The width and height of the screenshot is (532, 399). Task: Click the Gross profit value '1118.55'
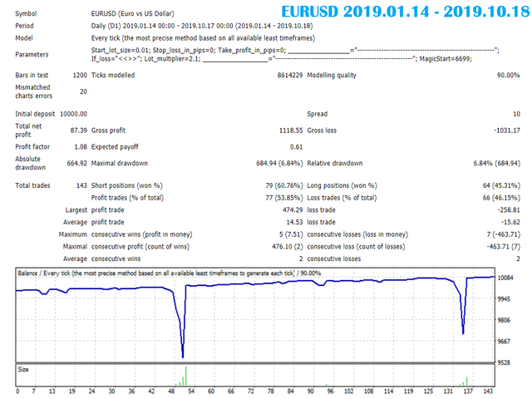[291, 131]
